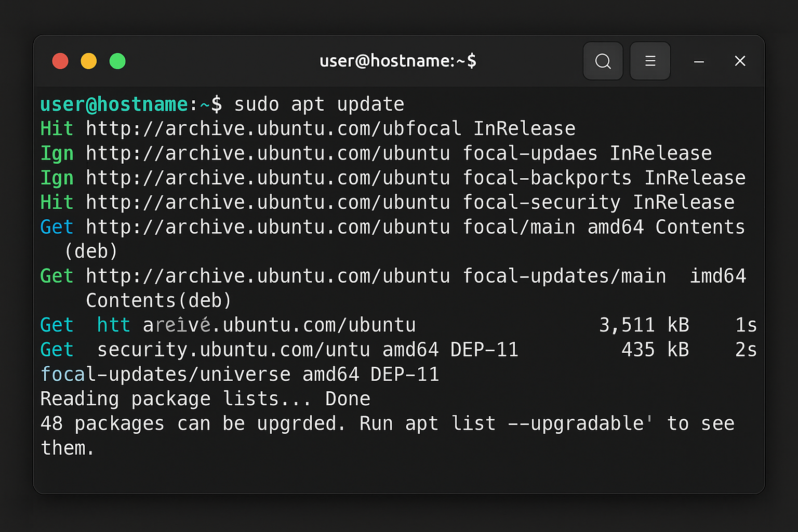Image resolution: width=798 pixels, height=532 pixels.
Task: Click the focal-updates/universe amd64 DEP-11 text
Action: tap(240, 374)
